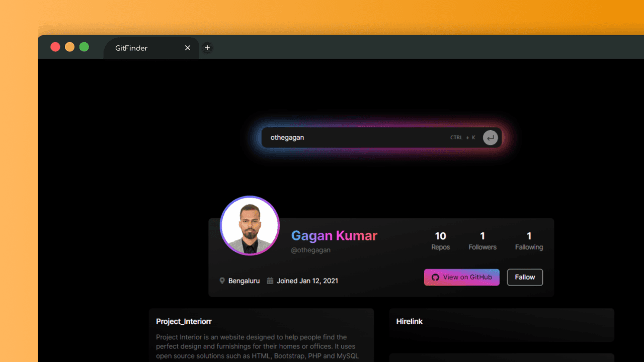
Task: Click the yellow minimize window dot
Action: pyautogui.click(x=70, y=47)
